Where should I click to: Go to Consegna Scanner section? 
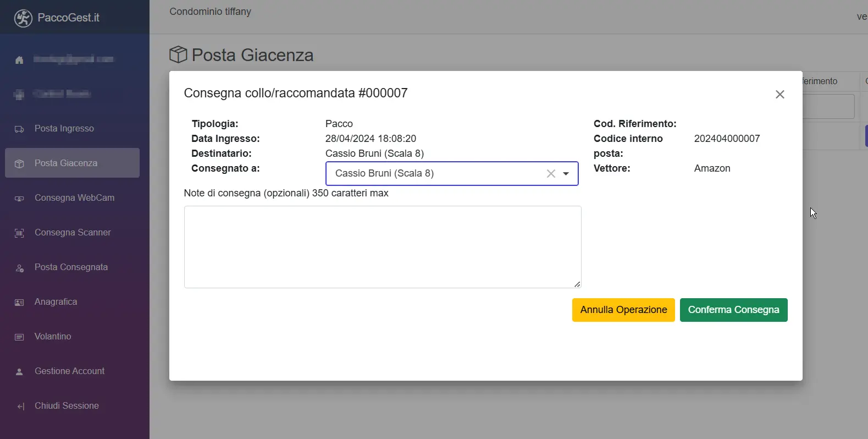[73, 233]
